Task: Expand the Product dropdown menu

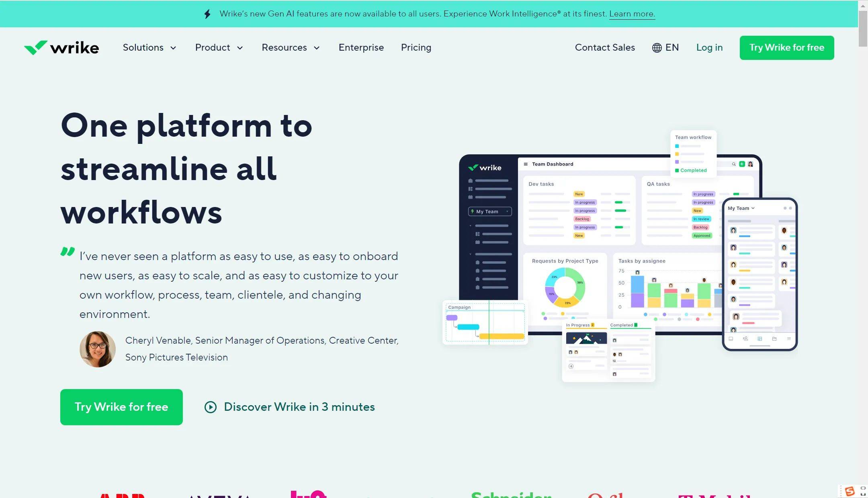Action: pos(219,48)
